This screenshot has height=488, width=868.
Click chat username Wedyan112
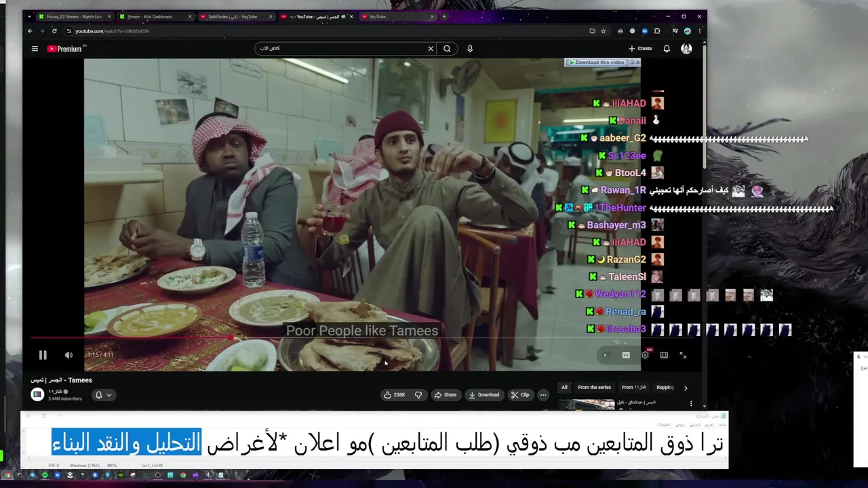click(620, 294)
